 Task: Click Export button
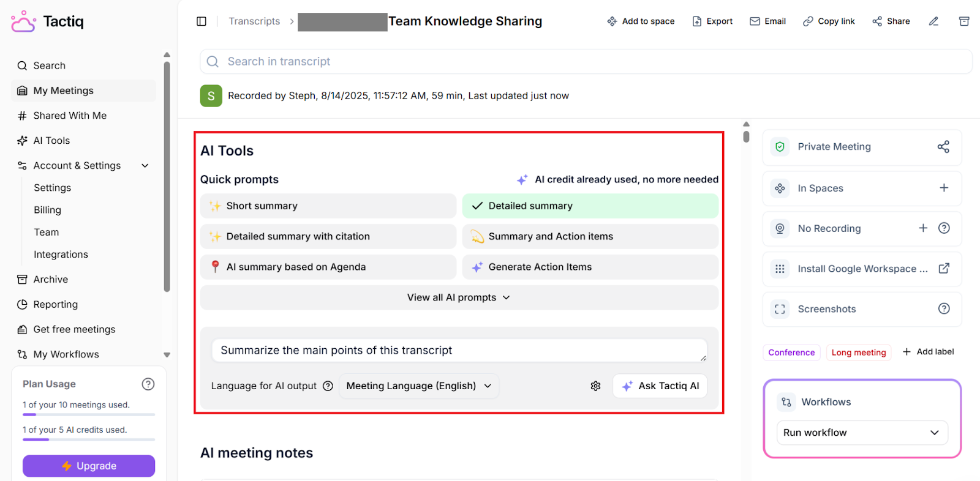712,21
